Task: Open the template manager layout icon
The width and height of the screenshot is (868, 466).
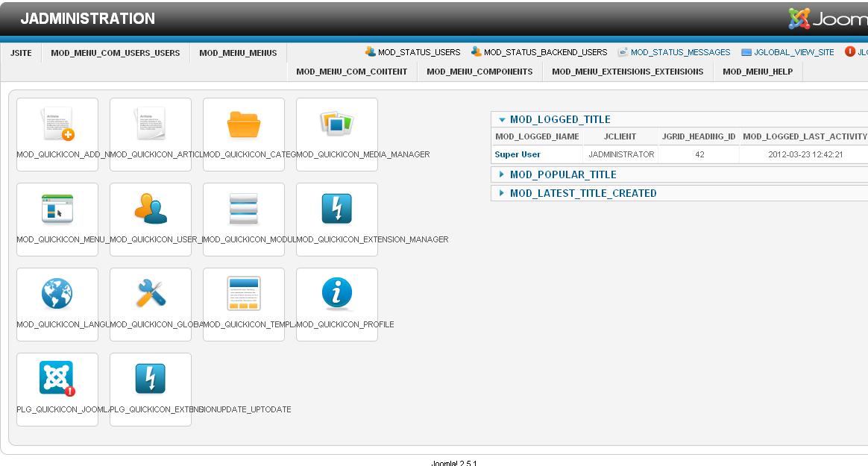Action: pos(244,293)
